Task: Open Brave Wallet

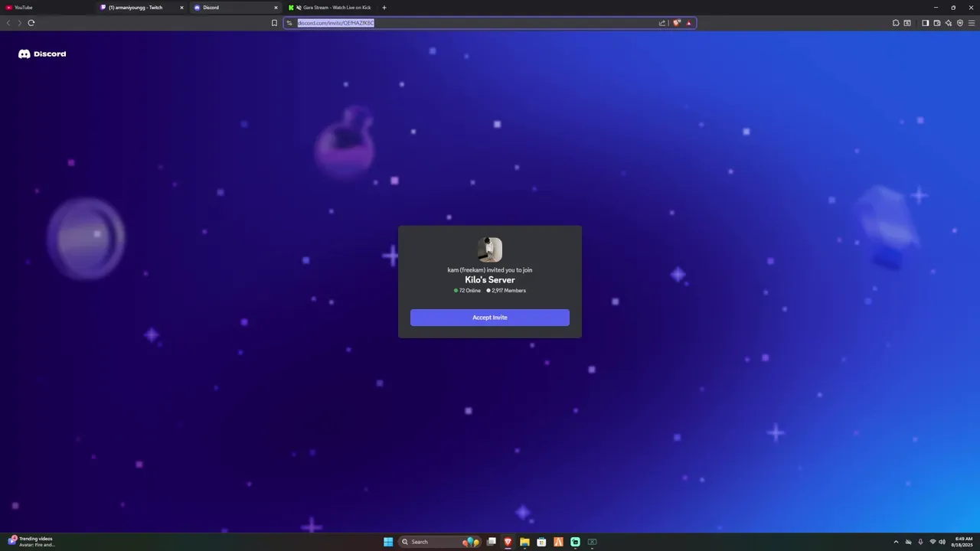Action: click(936, 23)
